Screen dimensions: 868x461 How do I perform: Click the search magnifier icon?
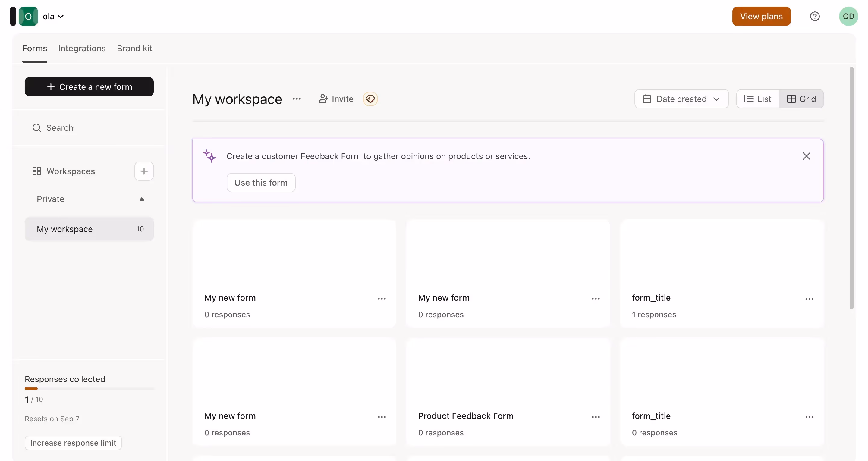(x=36, y=128)
